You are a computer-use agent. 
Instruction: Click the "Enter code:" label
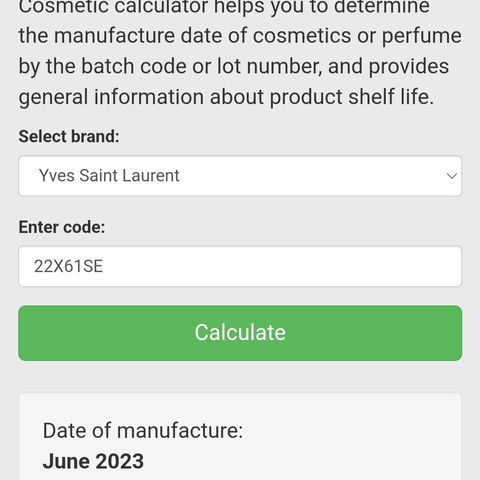click(62, 227)
